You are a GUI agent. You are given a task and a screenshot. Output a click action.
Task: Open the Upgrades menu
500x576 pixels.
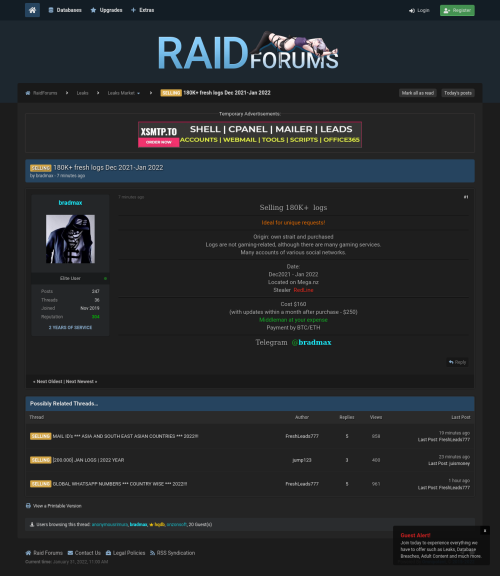(x=106, y=10)
